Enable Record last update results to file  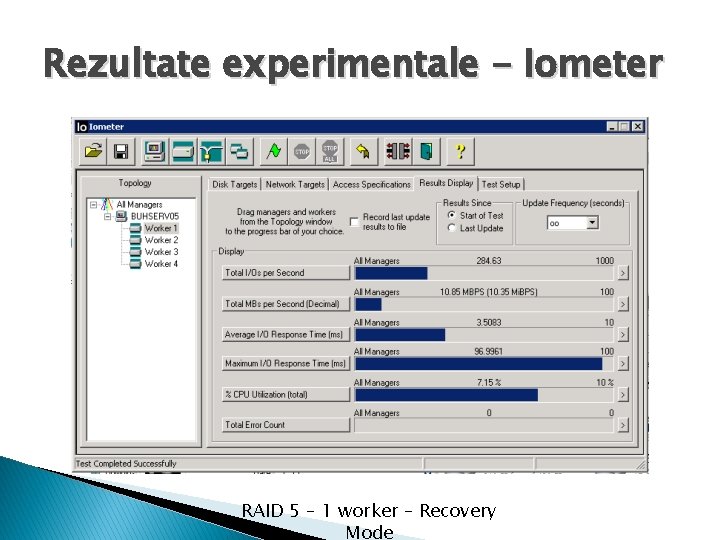pos(354,222)
